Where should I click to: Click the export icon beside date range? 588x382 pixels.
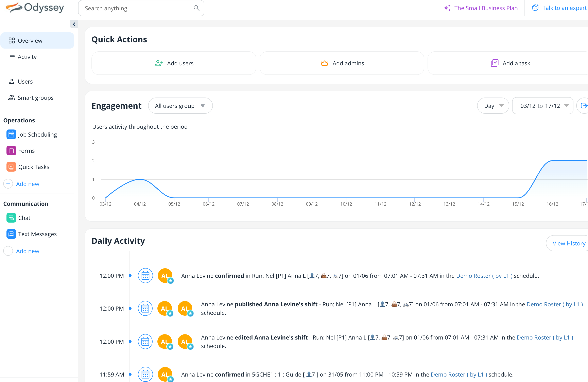pyautogui.click(x=584, y=106)
